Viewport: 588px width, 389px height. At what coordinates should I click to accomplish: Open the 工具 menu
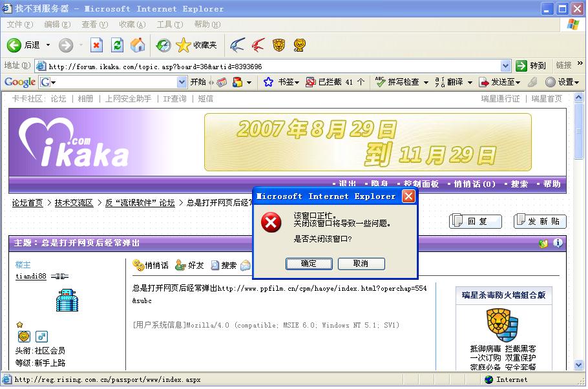click(169, 25)
